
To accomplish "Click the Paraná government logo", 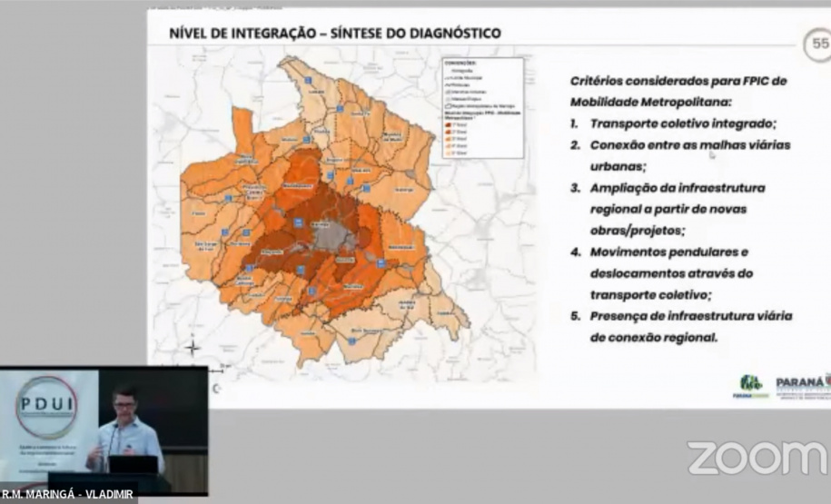I will (x=803, y=385).
